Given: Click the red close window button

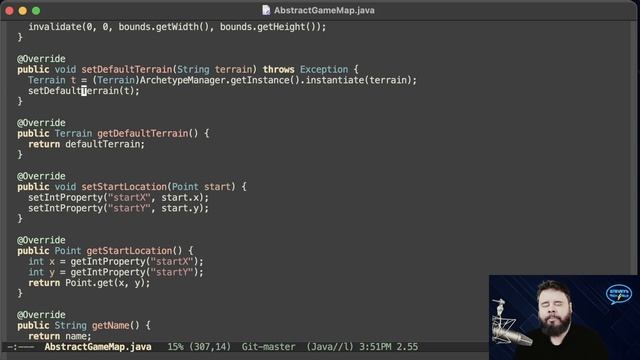Looking at the screenshot, I should click(x=9, y=11).
